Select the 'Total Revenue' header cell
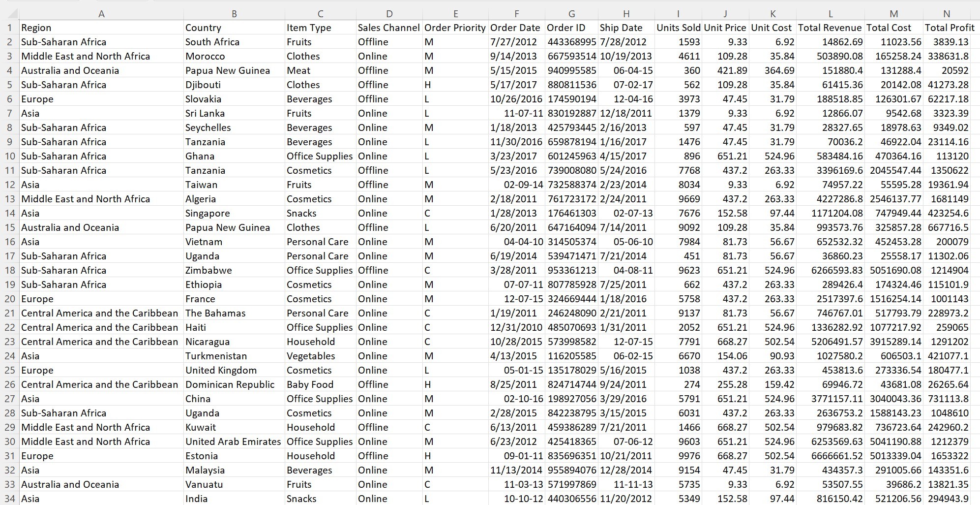 point(831,28)
